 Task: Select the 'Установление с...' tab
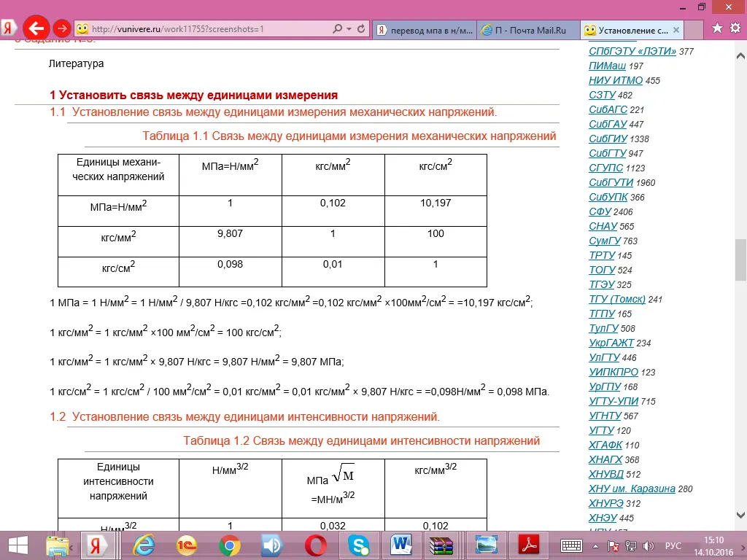(x=632, y=30)
